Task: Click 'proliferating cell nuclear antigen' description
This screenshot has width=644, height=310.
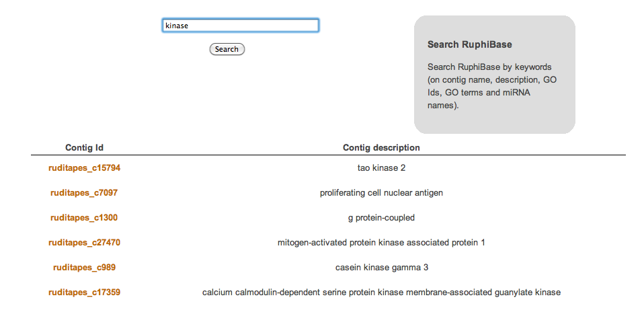Action: tap(382, 192)
